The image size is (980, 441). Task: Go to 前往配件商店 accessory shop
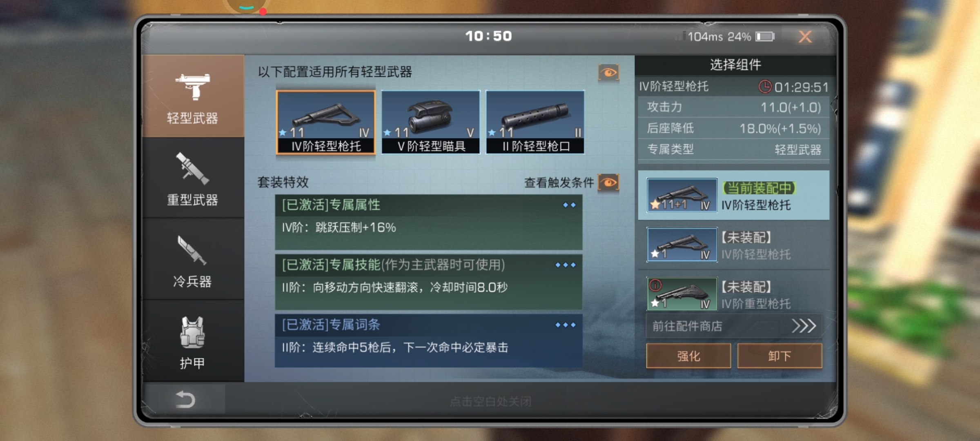point(734,326)
